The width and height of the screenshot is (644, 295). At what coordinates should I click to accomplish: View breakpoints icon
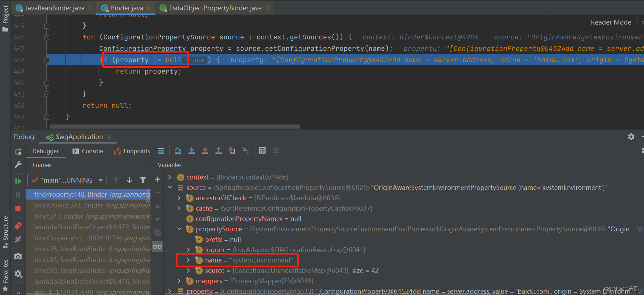(x=18, y=226)
